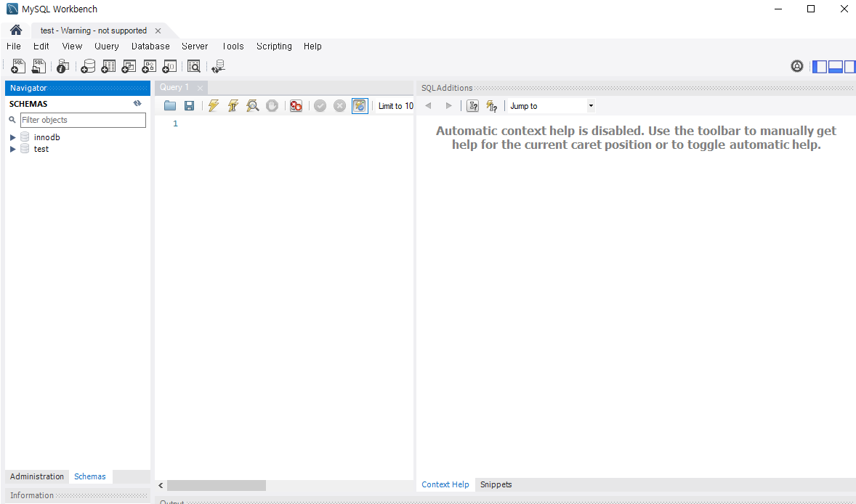Go forward in SQL Additions help
This screenshot has width=856, height=504.
[449, 106]
